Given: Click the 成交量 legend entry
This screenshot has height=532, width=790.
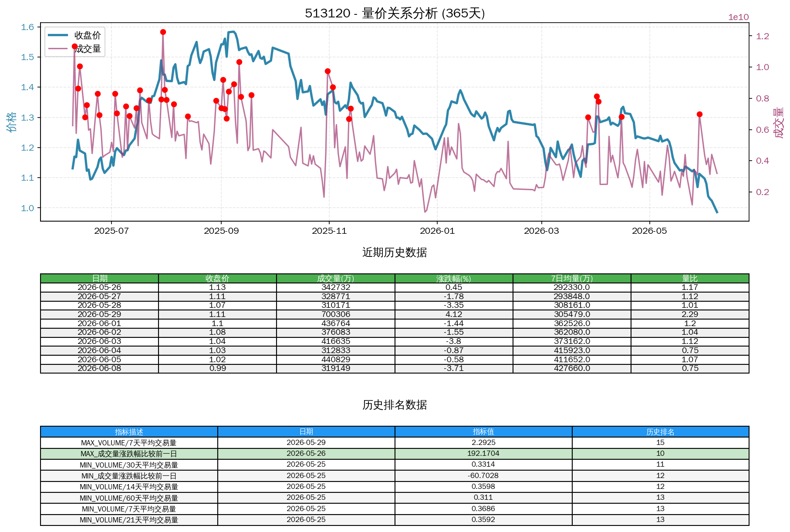Looking at the screenshot, I should (x=74, y=49).
